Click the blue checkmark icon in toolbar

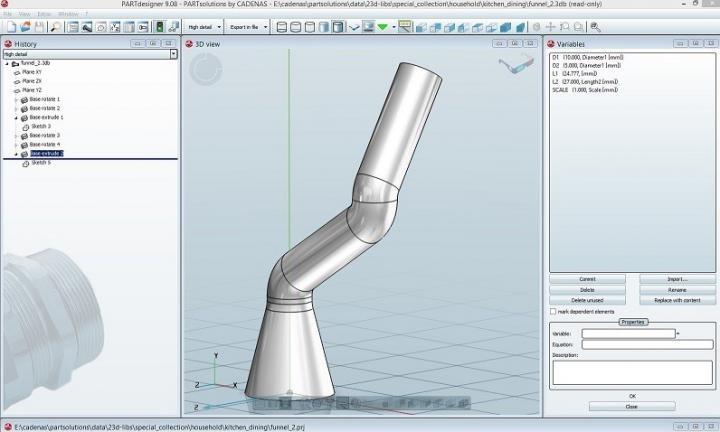pyautogui.click(x=354, y=28)
